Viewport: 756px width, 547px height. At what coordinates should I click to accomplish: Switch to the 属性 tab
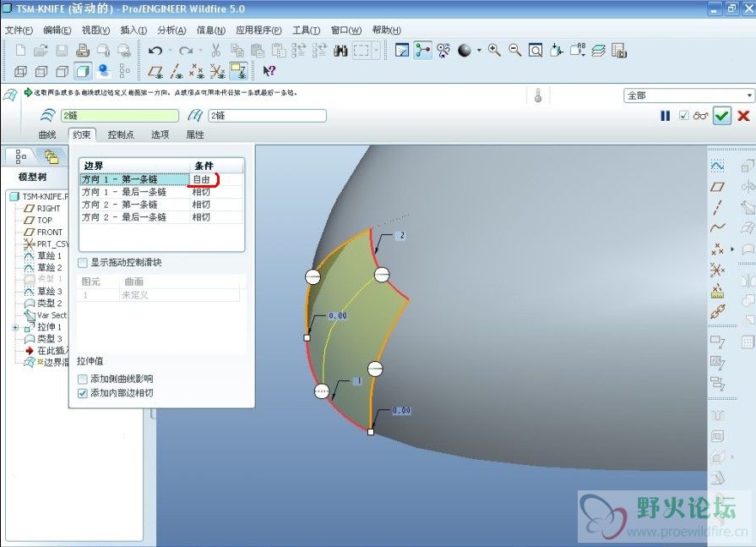click(x=195, y=134)
